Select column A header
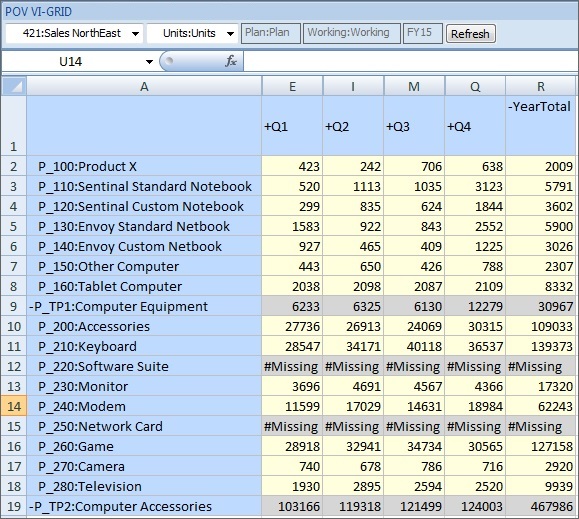 coord(144,86)
